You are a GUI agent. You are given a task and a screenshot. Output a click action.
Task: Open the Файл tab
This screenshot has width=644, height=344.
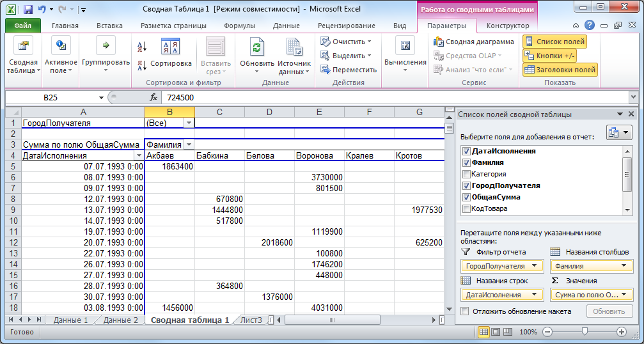coord(23,26)
